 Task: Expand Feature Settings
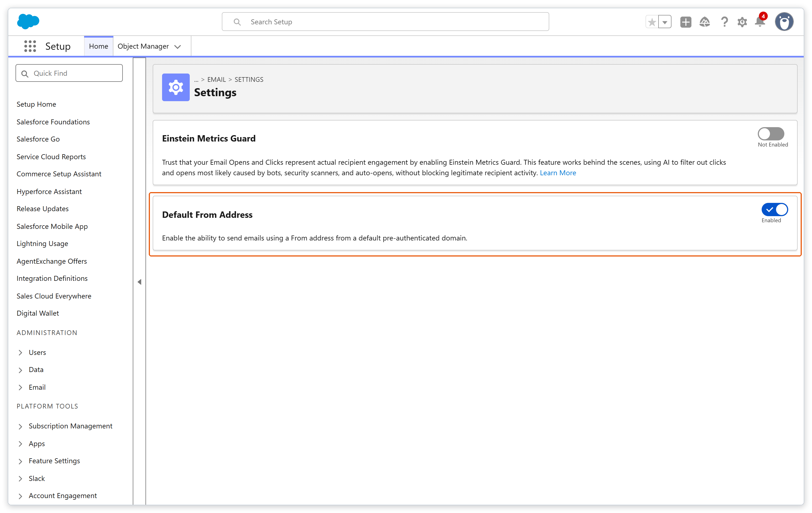click(20, 461)
